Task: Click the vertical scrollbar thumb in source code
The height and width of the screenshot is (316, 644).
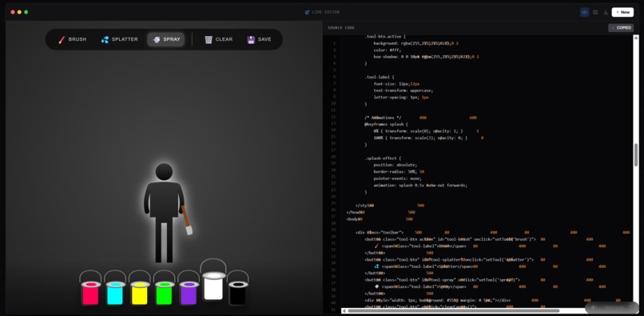Action: coord(636,155)
